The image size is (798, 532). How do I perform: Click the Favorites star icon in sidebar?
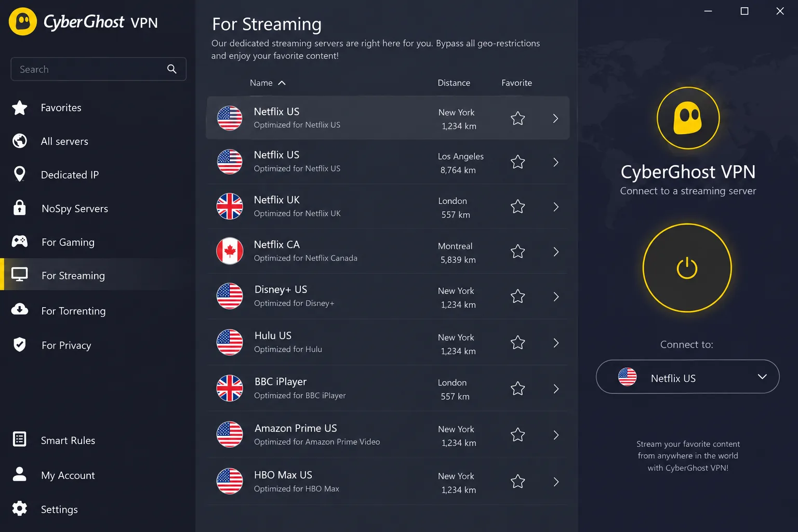[20, 108]
